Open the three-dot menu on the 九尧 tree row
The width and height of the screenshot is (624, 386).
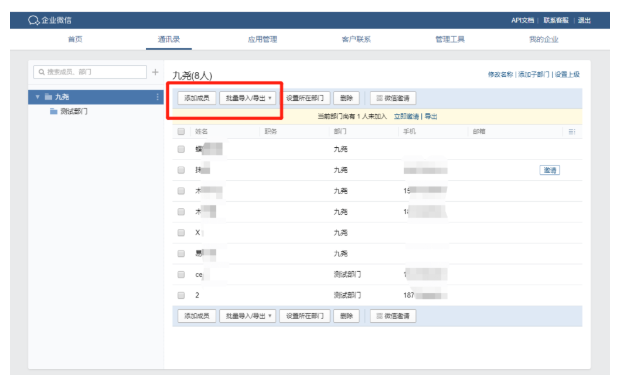[x=158, y=97]
